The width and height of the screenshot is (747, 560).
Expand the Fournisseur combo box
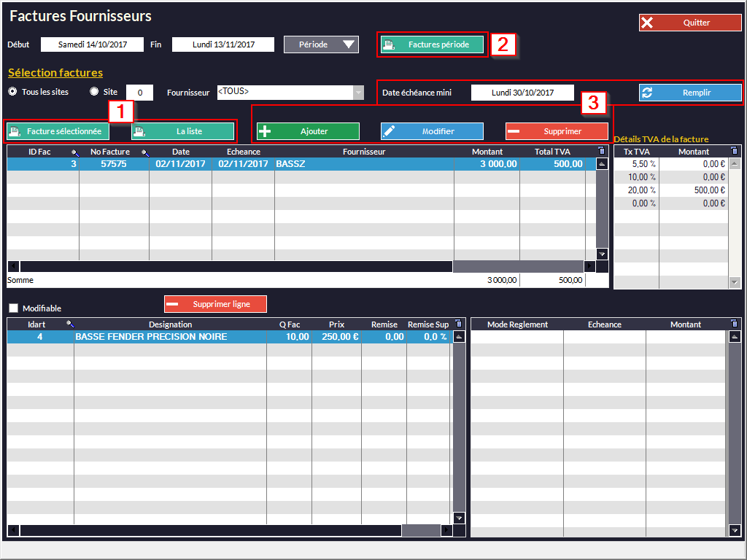[358, 93]
